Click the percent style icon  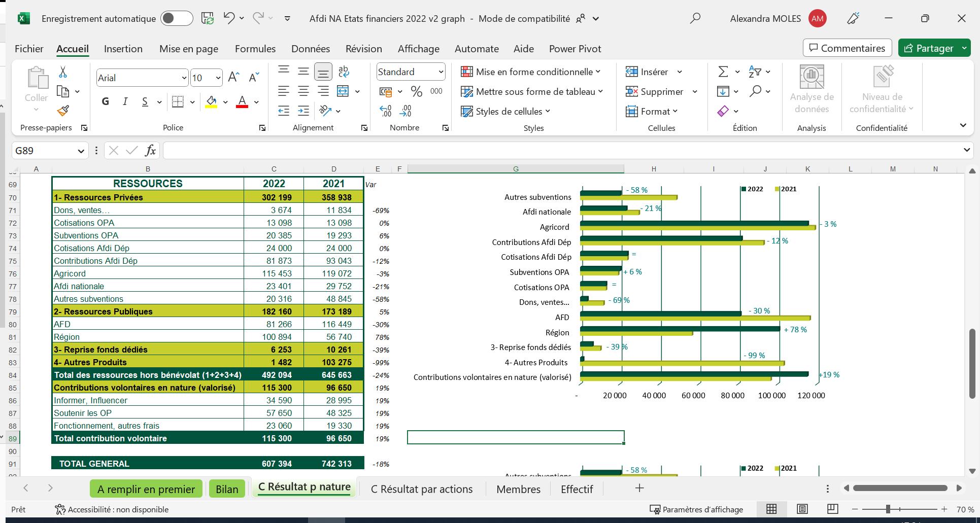417,91
